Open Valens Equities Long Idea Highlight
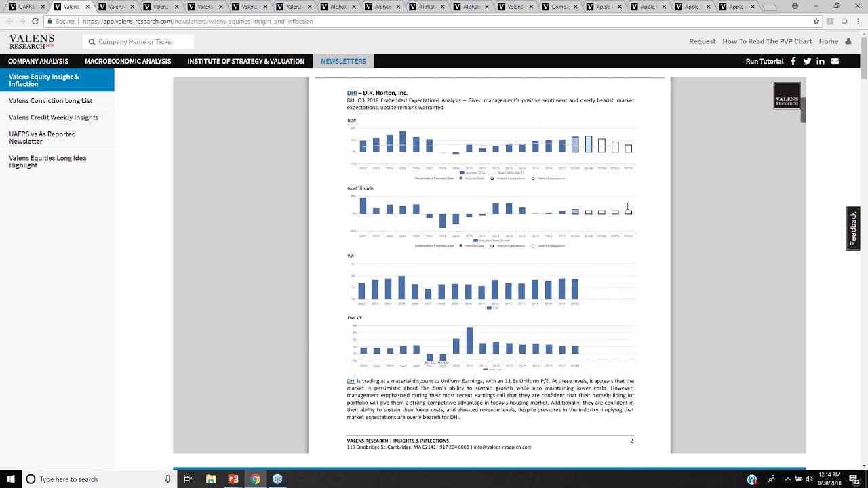The width and height of the screenshot is (868, 488). coord(47,161)
